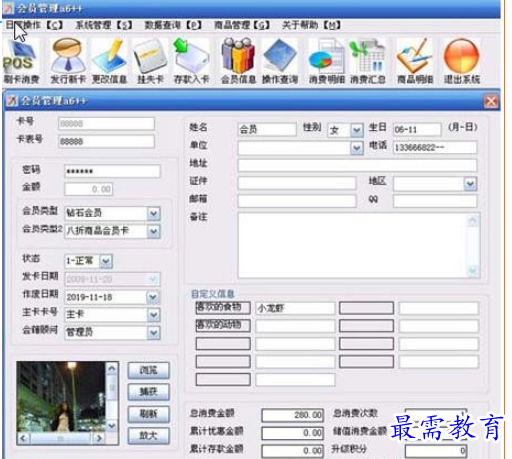Close the inner 会员管理 dialog
The height and width of the screenshot is (459, 512).
tap(491, 101)
